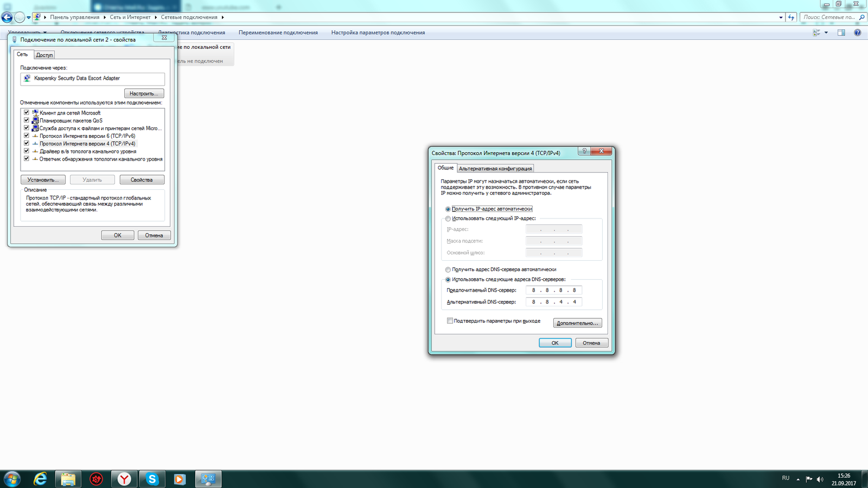Expand the arrow after Панель управления breadcrumb
This screenshot has width=868, height=488.
(105, 17)
